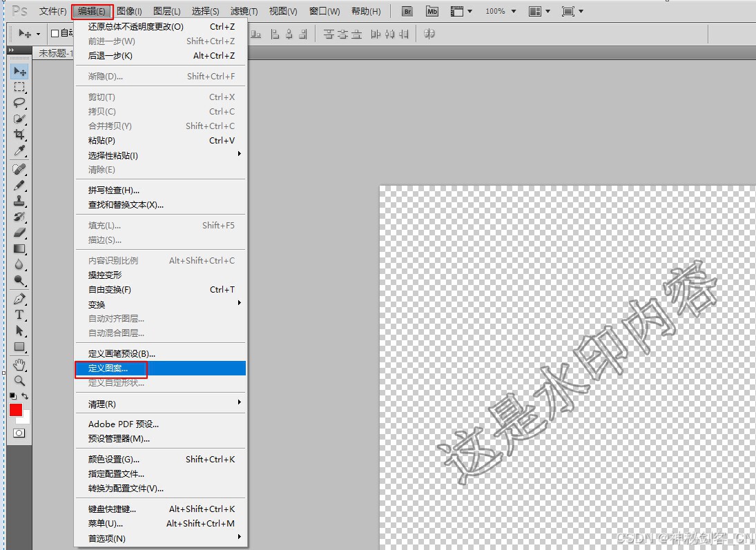Viewport: 756px width, 550px height.
Task: Toggle Quick Mask mode icon
Action: [19, 433]
